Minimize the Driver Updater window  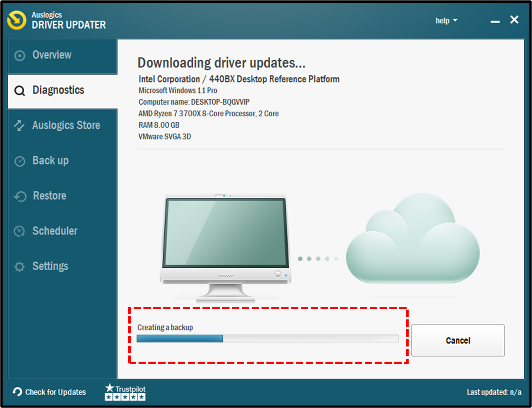click(x=495, y=21)
